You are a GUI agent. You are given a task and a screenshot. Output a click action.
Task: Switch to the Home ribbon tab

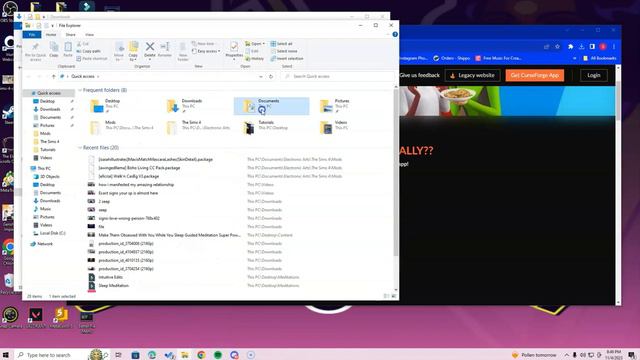(x=51, y=35)
